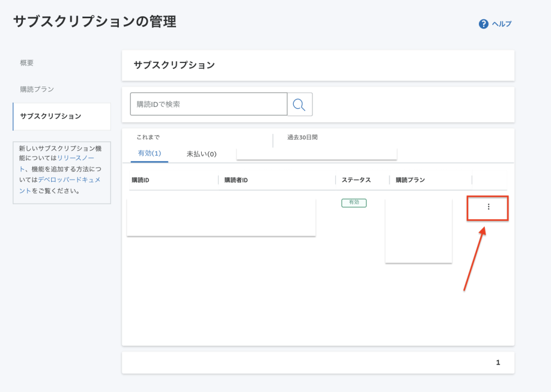The height and width of the screenshot is (392, 551).
Task: Click the 購読プラン column header
Action: 410,180
